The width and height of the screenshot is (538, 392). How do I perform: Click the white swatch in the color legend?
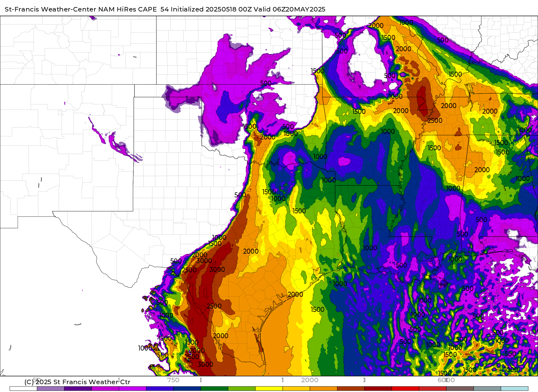23,389
